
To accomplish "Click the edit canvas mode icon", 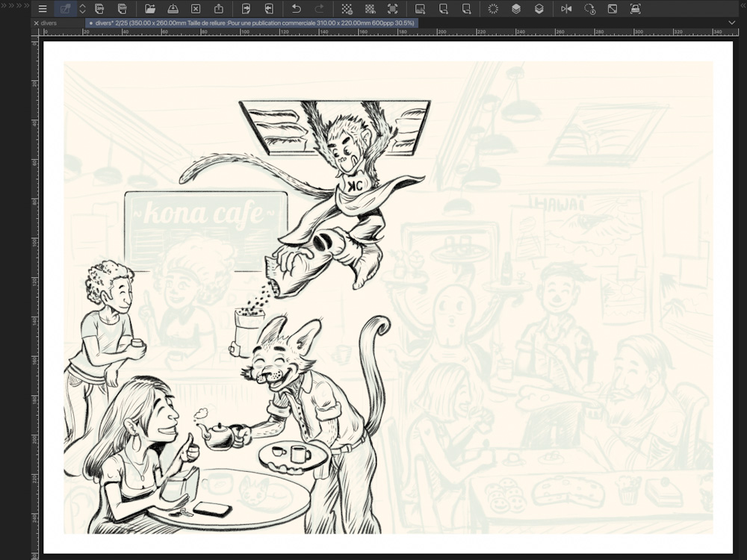I will pos(66,9).
